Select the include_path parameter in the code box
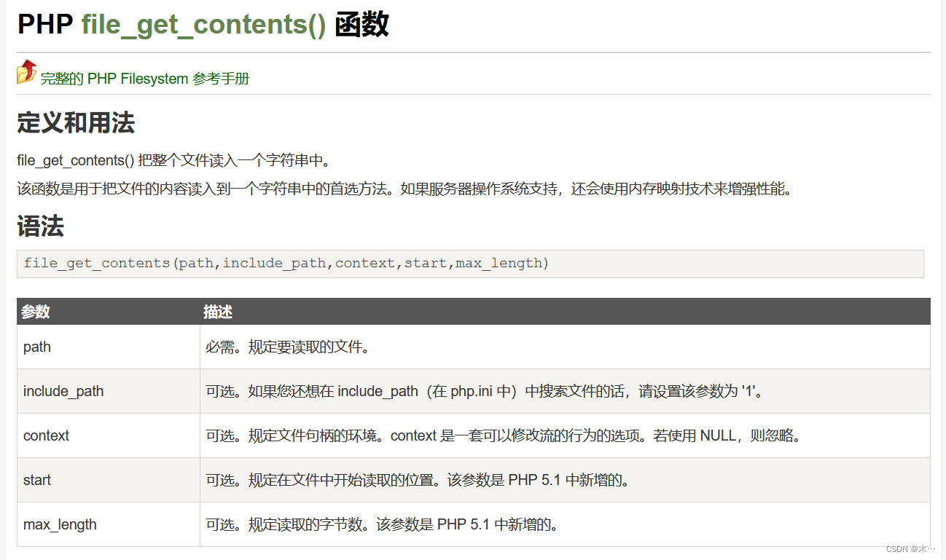The image size is (946, 560). [274, 263]
